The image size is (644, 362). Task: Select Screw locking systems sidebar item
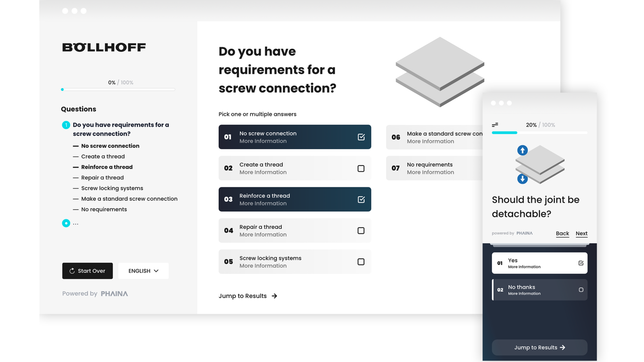[x=112, y=188]
